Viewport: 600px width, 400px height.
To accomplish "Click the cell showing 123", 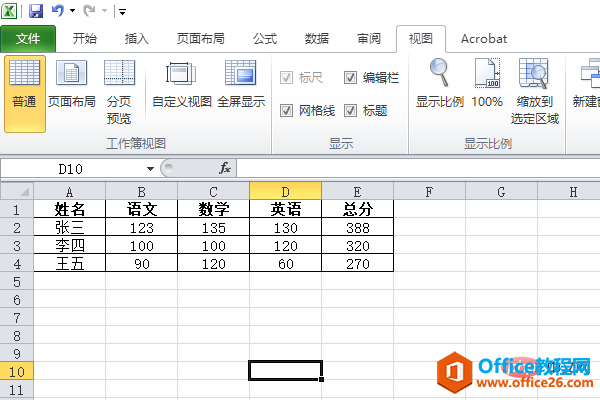I will click(x=142, y=227).
